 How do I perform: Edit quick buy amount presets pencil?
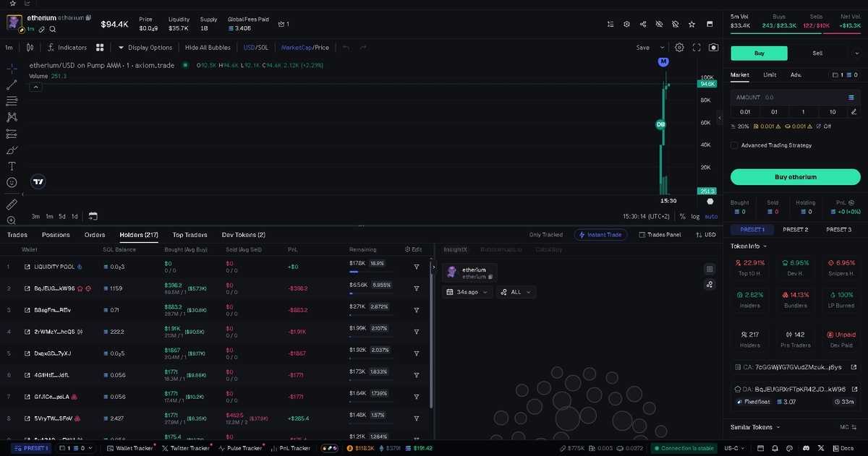pyautogui.click(x=854, y=111)
